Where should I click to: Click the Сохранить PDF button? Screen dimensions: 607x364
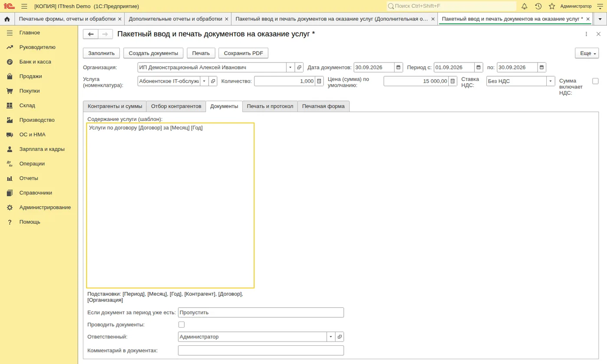click(244, 53)
